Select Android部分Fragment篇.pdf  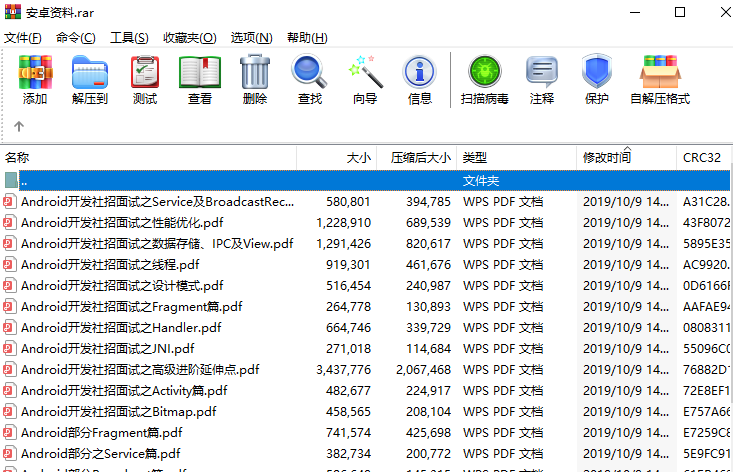click(x=101, y=433)
